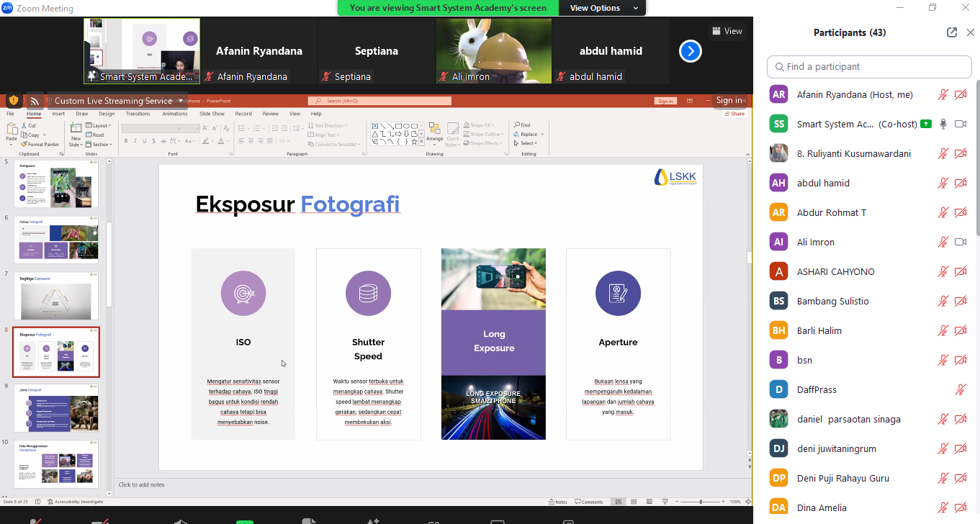Switch to Slide Sorter view icon
This screenshot has height=524, width=980.
point(632,502)
